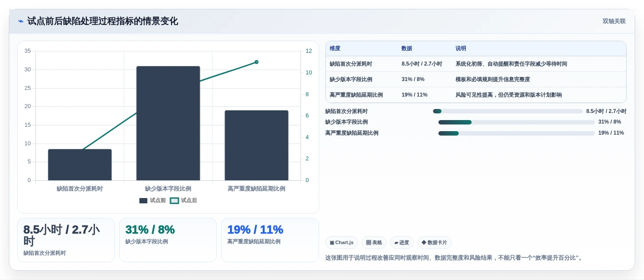Screen dimensions: 644x280
Task: Click table cell 高严重度缺陷延期比例
Action: coord(356,95)
